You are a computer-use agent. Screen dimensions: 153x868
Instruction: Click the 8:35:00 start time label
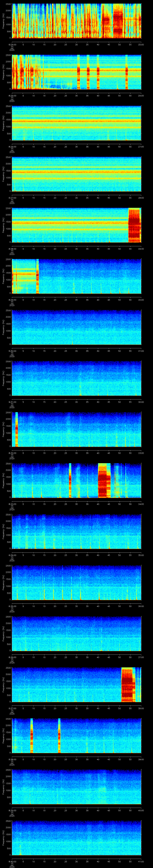click(x=12, y=606)
